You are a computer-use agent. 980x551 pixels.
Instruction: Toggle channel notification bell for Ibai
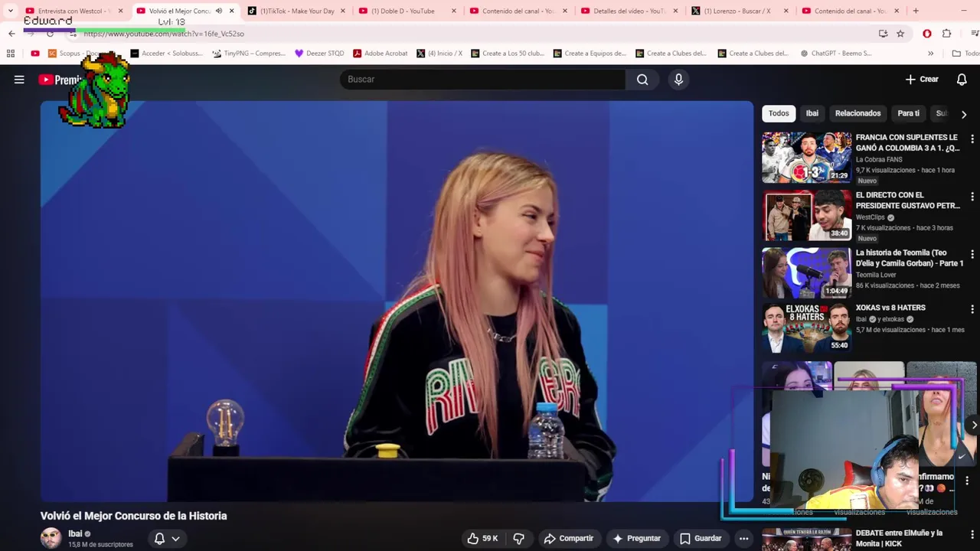159,539
